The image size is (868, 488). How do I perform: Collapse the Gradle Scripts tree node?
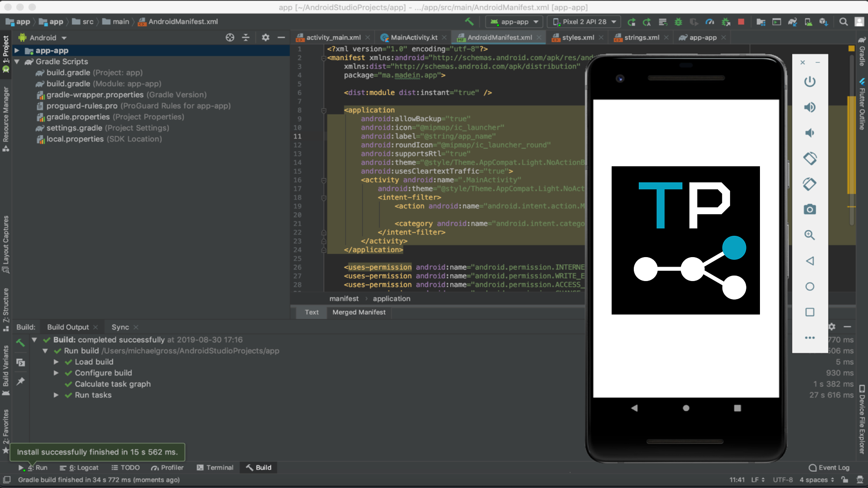pyautogui.click(x=17, y=61)
